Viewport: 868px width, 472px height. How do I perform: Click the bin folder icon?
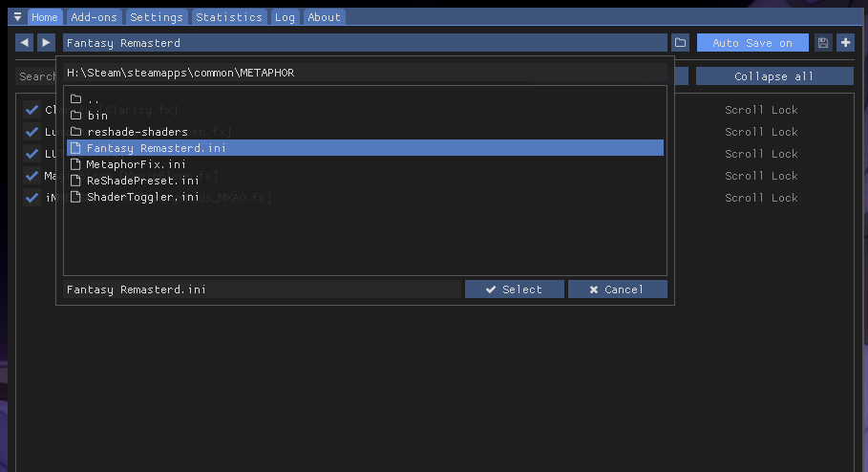(75, 116)
